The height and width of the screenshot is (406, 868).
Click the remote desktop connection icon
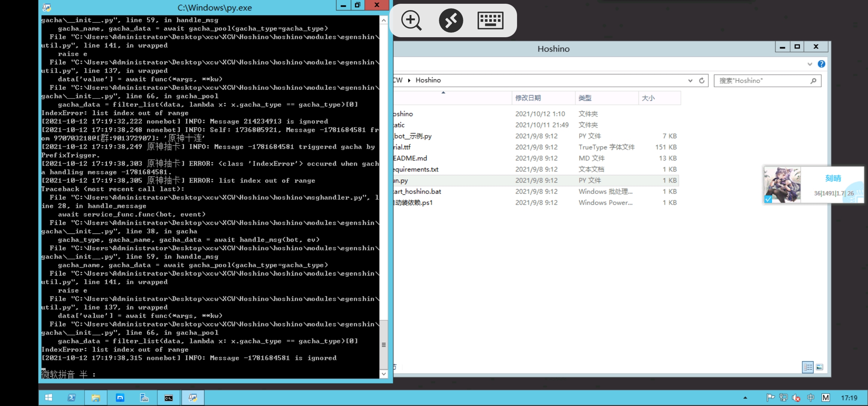coord(451,21)
